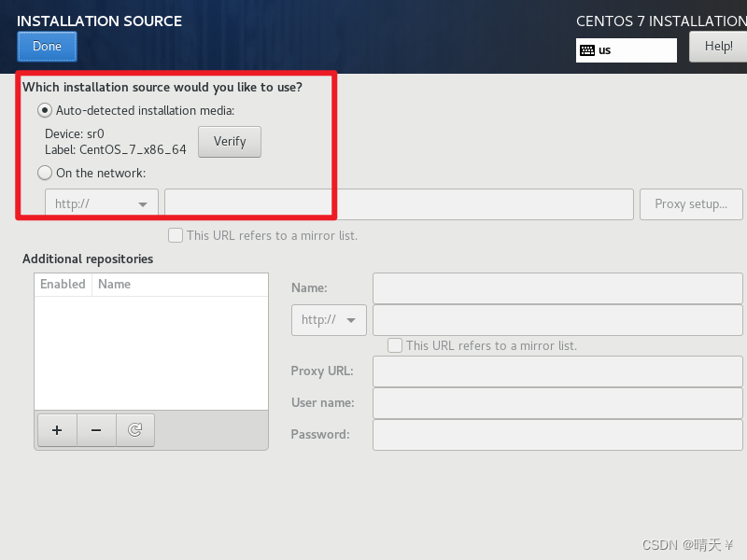Viewport: 747px width, 560px height.
Task: Click the blue Done button
Action: 47,46
